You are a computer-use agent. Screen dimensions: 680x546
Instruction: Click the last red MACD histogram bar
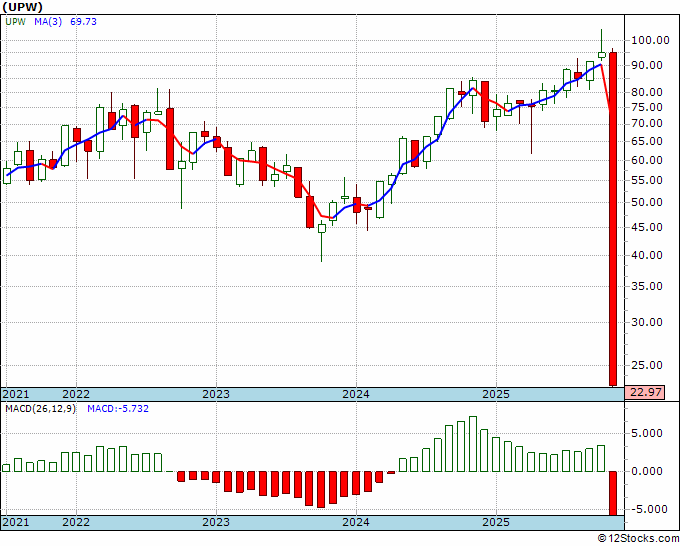coord(613,494)
